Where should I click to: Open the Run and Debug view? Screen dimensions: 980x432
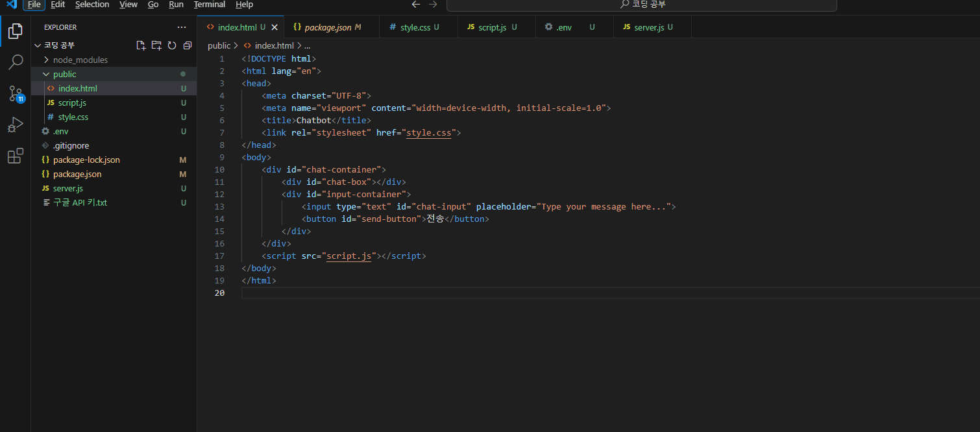coord(16,125)
